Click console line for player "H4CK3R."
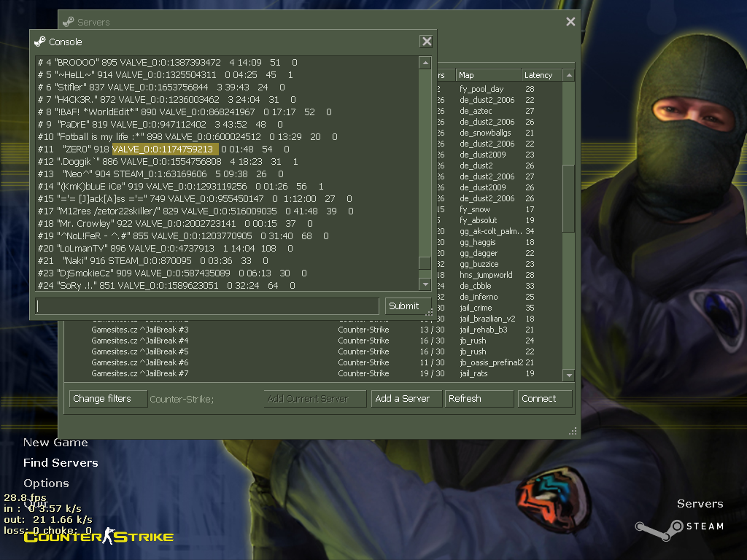The height and width of the screenshot is (560, 747). (x=167, y=99)
